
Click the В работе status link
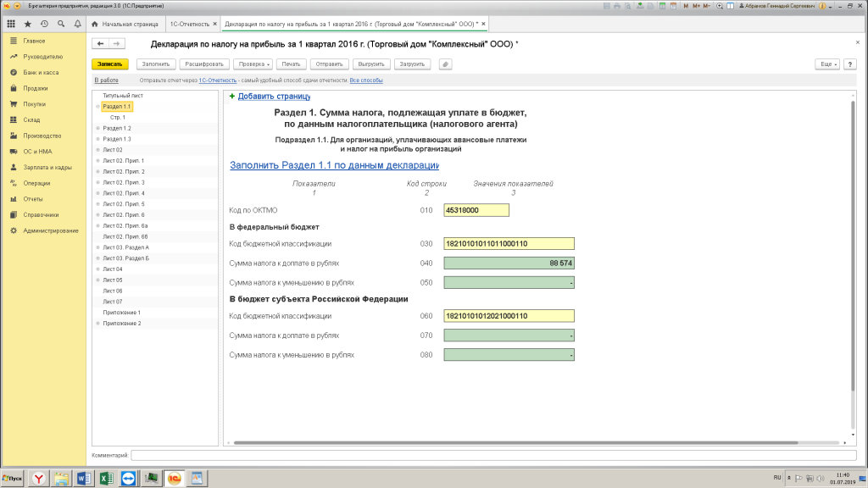[106, 80]
